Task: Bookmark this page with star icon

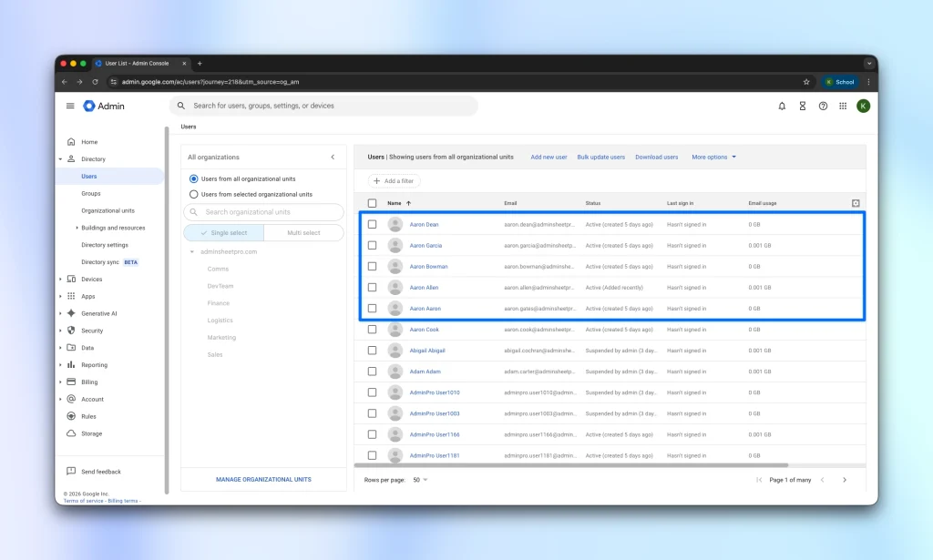Action: (806, 82)
